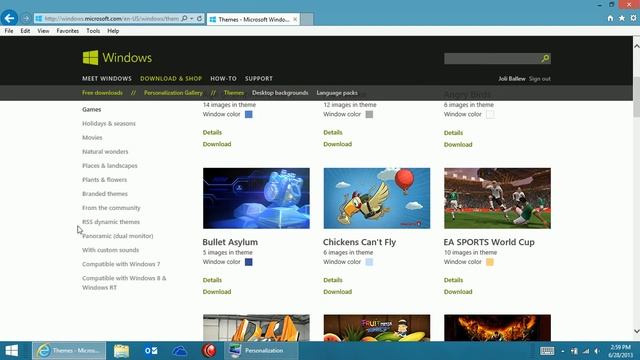
Task: Open Details for Bullet Asylum
Action: 212,280
